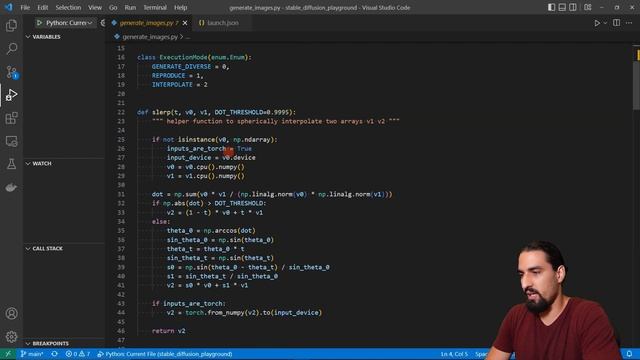This screenshot has width=640, height=360.
Task: Collapse the CALL STACK section
Action: point(64,248)
